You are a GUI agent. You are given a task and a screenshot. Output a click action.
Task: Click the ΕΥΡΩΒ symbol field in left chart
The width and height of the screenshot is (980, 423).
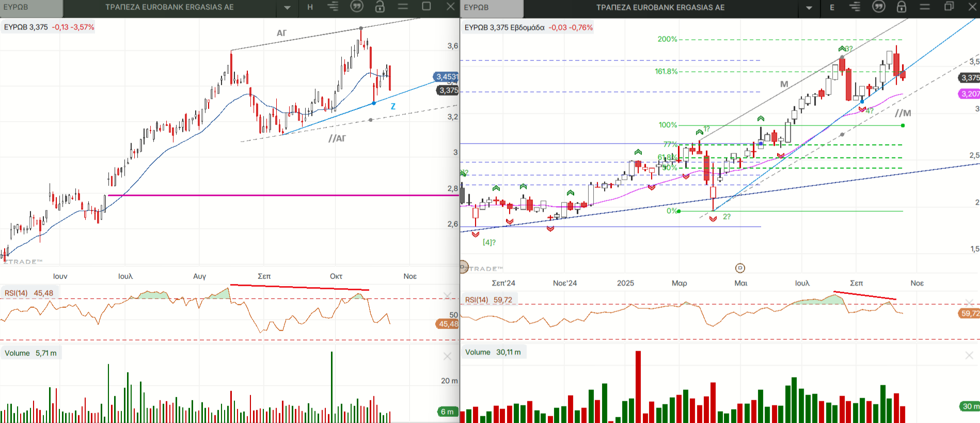[31, 7]
